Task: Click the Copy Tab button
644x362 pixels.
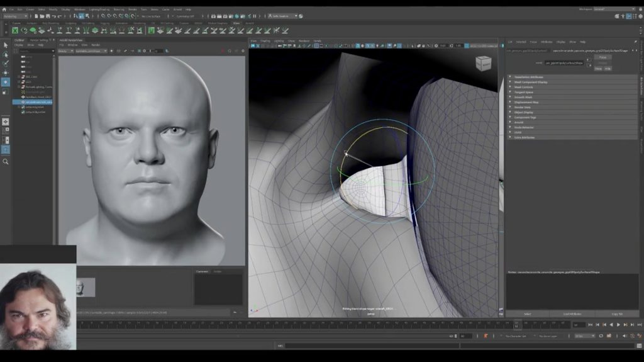Action: [617, 314]
